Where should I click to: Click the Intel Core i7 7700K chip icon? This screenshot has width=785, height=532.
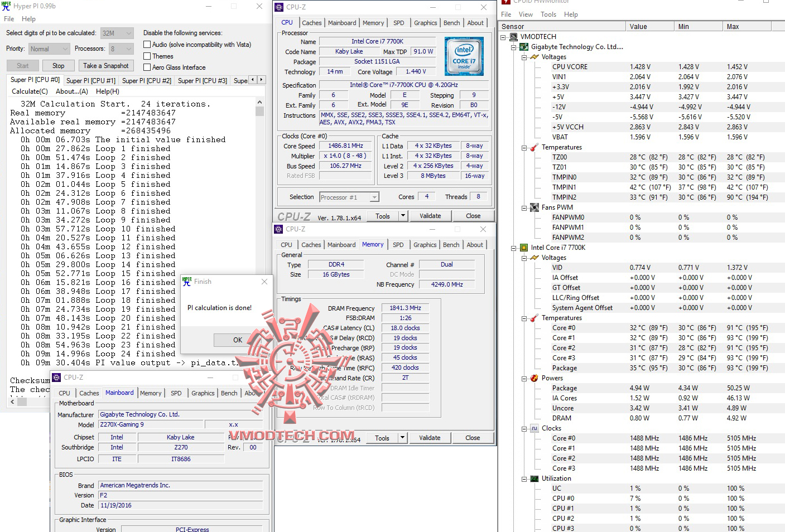click(524, 248)
